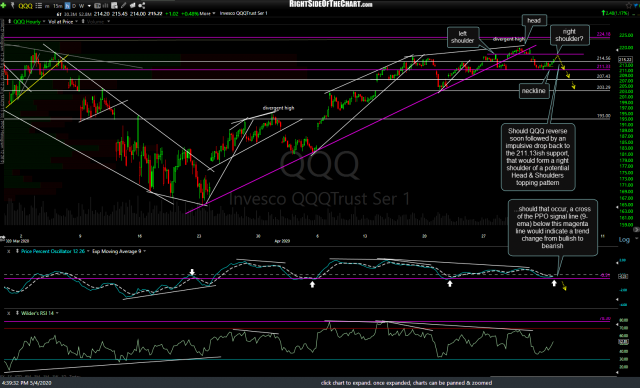
Task: Click the save chart template icon
Action: pyautogui.click(x=114, y=6)
